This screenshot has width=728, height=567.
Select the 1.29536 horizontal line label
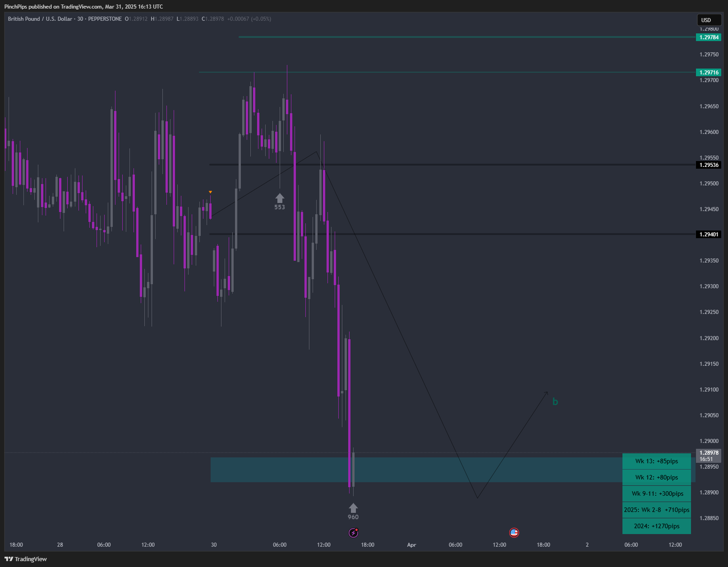click(709, 165)
